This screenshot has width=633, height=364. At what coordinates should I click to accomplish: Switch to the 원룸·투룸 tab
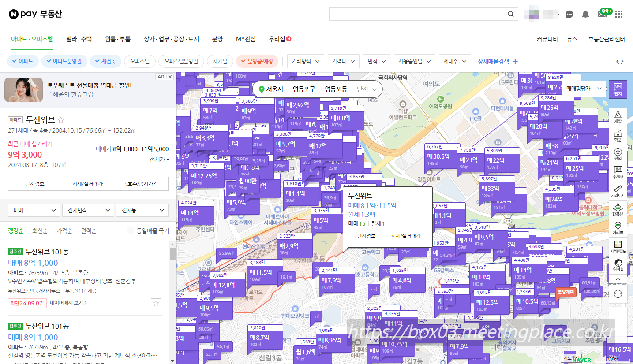click(x=118, y=39)
